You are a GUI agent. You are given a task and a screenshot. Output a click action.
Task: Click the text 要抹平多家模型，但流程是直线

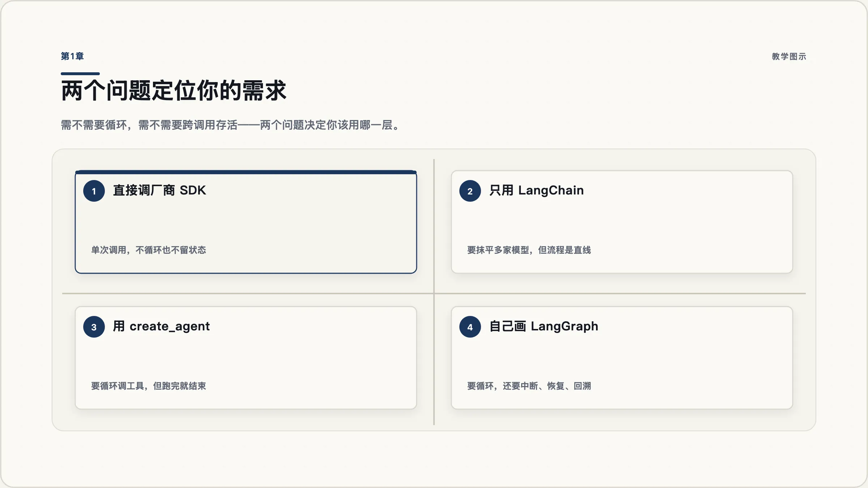click(529, 250)
